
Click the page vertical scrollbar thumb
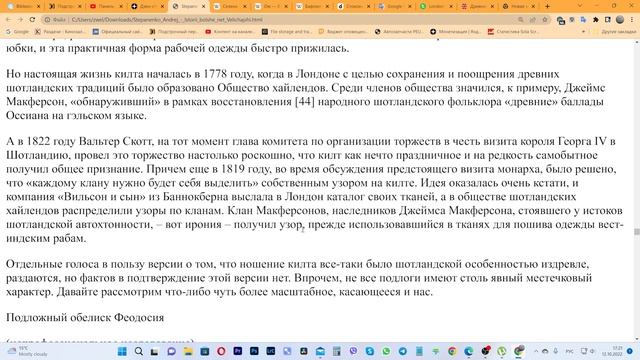click(636, 231)
